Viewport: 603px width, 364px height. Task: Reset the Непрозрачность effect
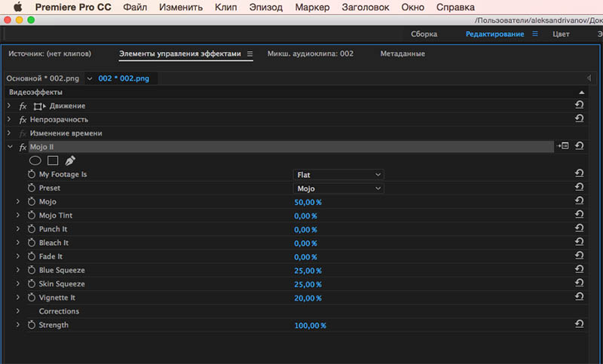(x=579, y=118)
